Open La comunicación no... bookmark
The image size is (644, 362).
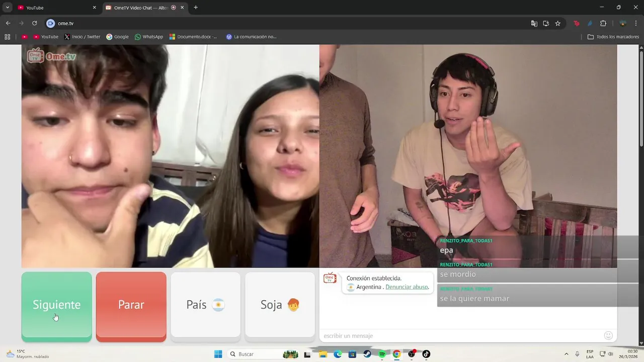coord(251,37)
